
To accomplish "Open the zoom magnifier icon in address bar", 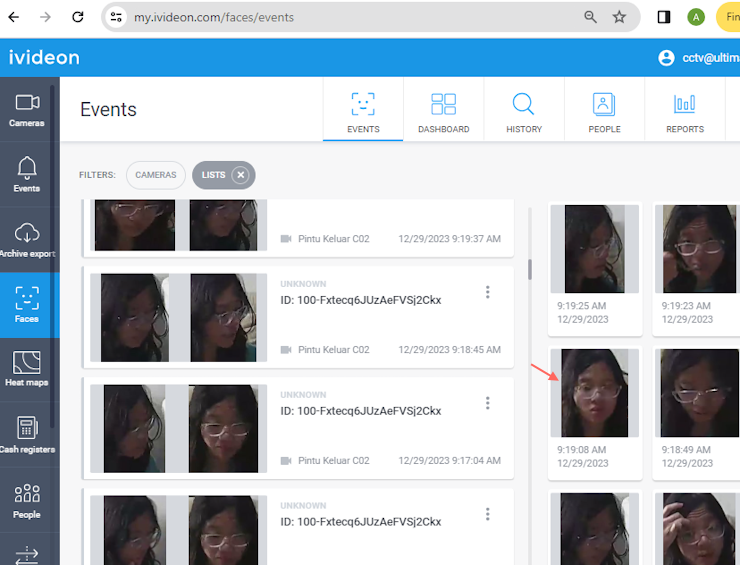I will tap(590, 17).
